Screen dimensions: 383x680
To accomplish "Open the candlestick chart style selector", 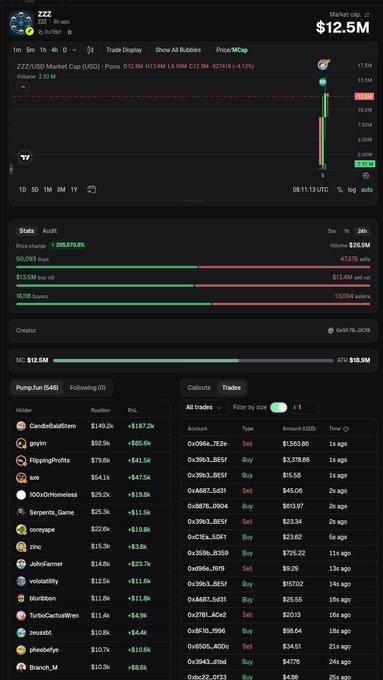I will click(x=90, y=50).
